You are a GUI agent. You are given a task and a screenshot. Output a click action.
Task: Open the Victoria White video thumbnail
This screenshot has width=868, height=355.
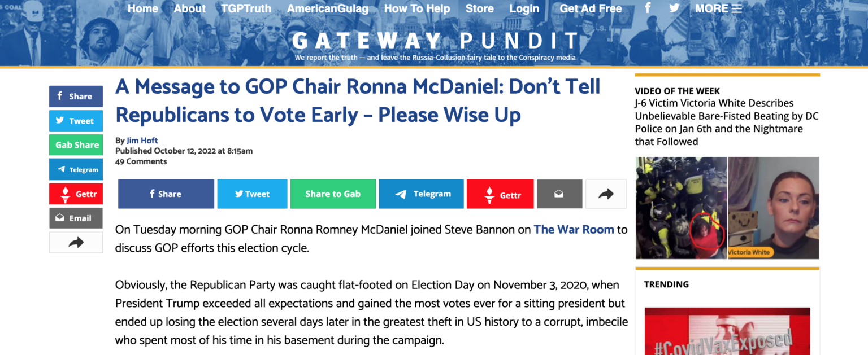click(x=727, y=208)
